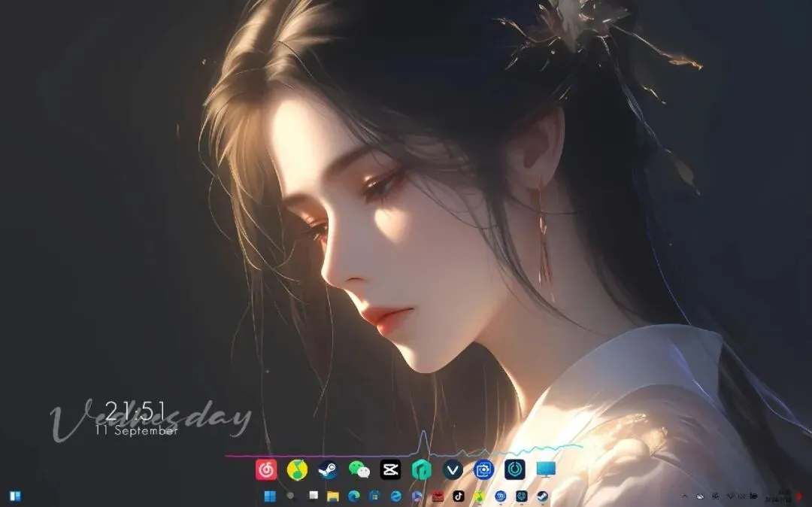Open the taskbar clock and calendar
This screenshot has width=812, height=507.
pos(778,496)
